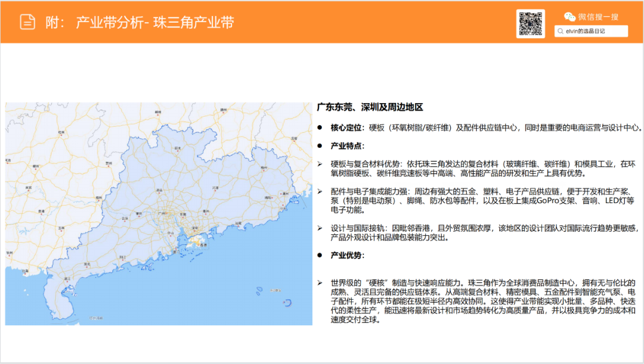The image size is (644, 364).
Task: Select the bullet beside 核心定位
Action: [x=321, y=127]
